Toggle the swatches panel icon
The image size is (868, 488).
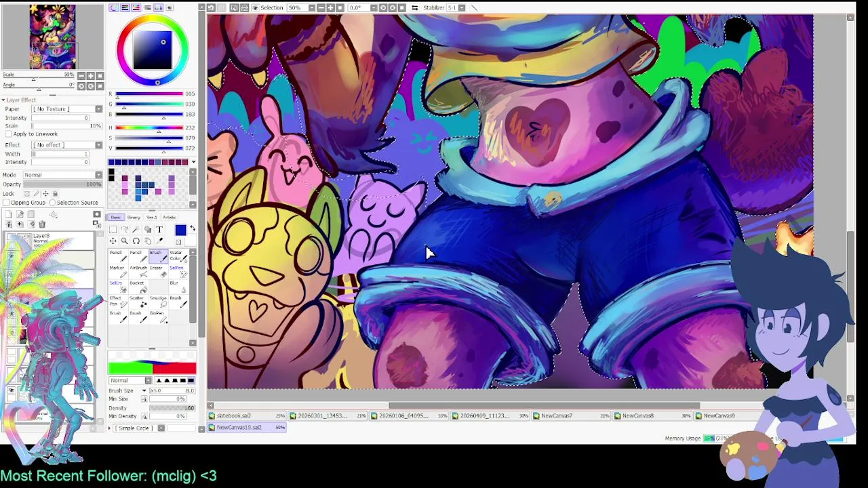pyautogui.click(x=158, y=7)
